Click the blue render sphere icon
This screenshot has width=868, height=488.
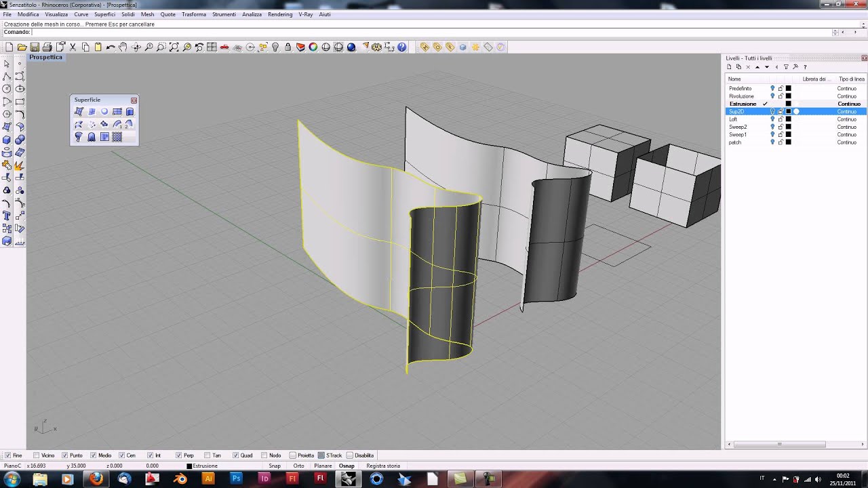pyautogui.click(x=351, y=47)
